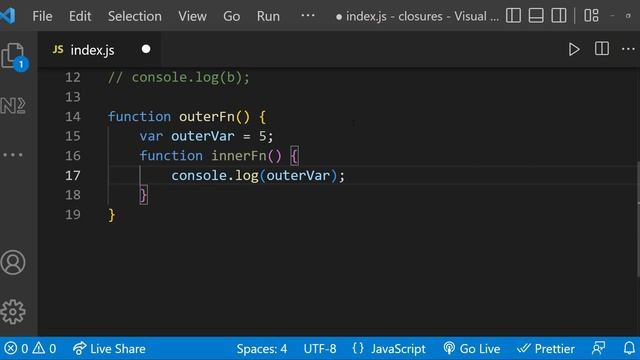Split the editor to the right

click(602, 49)
